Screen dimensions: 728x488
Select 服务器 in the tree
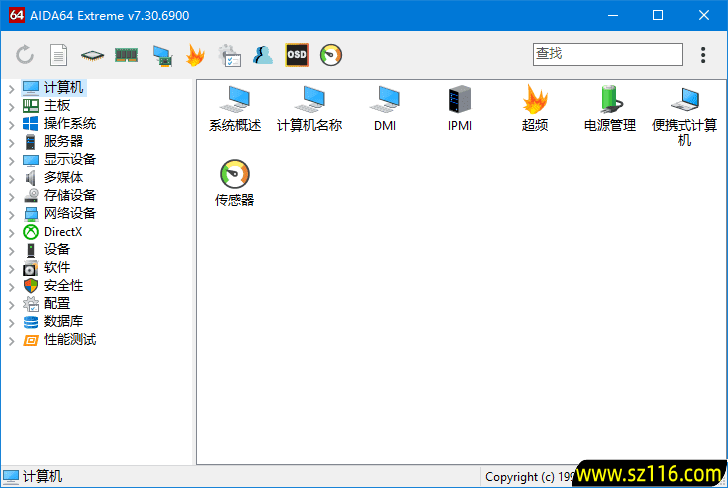coord(63,141)
